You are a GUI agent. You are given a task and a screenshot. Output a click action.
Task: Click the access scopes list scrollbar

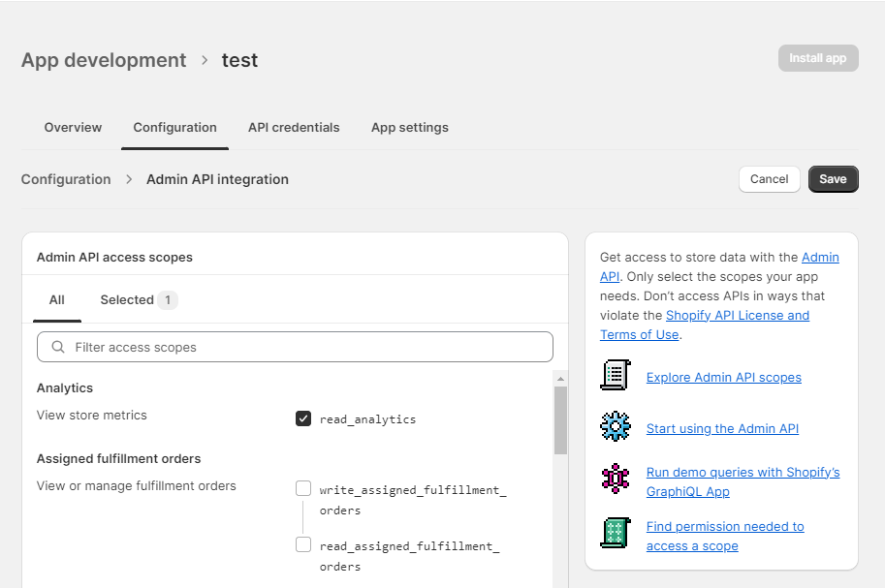click(560, 420)
